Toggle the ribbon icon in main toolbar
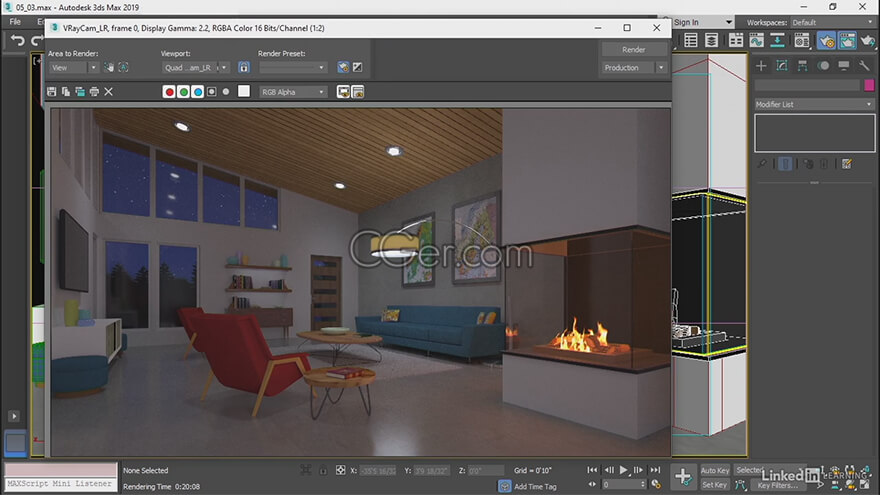This screenshot has width=880, height=495. point(735,40)
